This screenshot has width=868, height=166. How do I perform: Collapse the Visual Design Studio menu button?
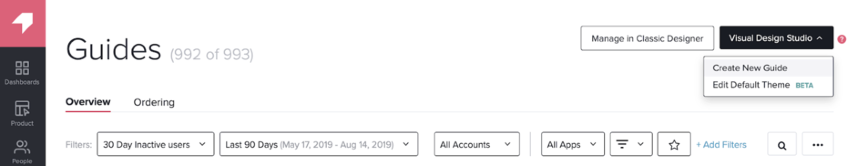[776, 38]
